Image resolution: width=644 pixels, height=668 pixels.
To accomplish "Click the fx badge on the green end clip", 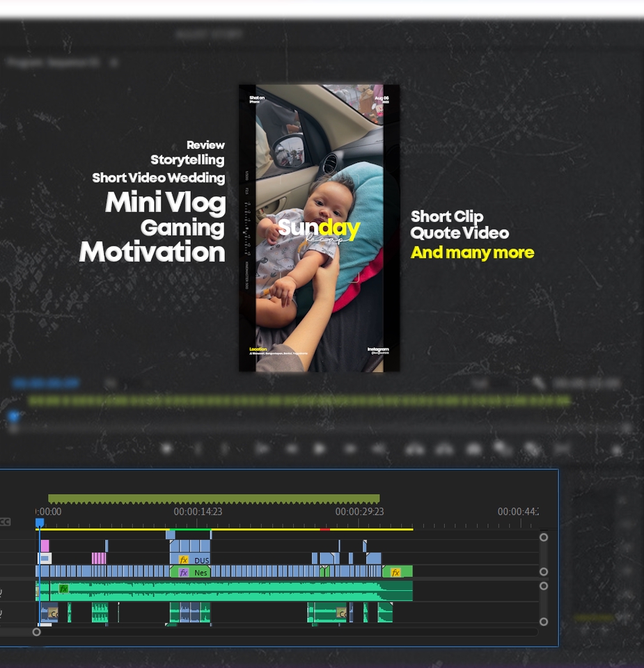I will click(x=395, y=572).
